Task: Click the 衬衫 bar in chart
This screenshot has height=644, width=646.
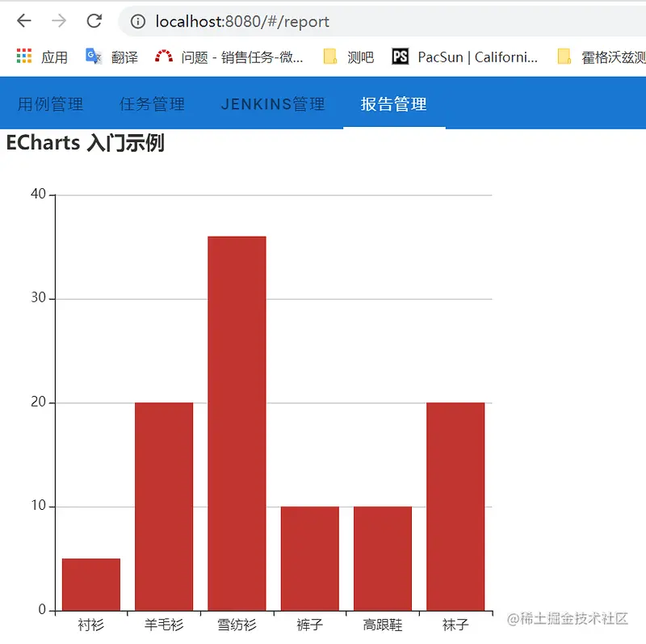Action: pyautogui.click(x=91, y=584)
